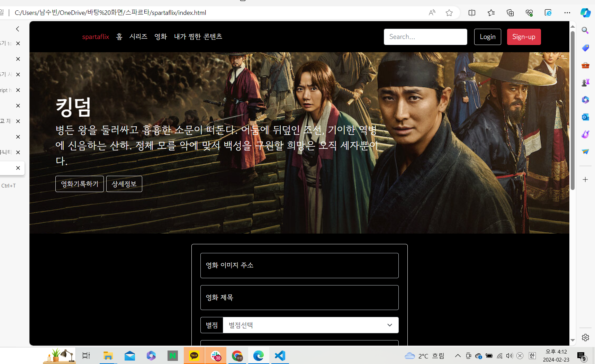Show hidden system tray icons
Screen dimensions: 595x364
[x=458, y=356]
